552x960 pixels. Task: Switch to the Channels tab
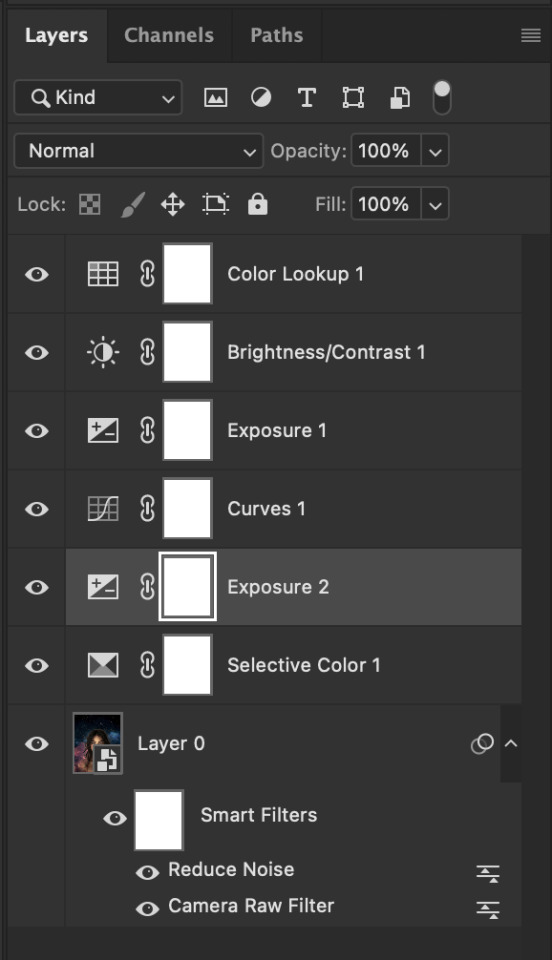click(169, 35)
